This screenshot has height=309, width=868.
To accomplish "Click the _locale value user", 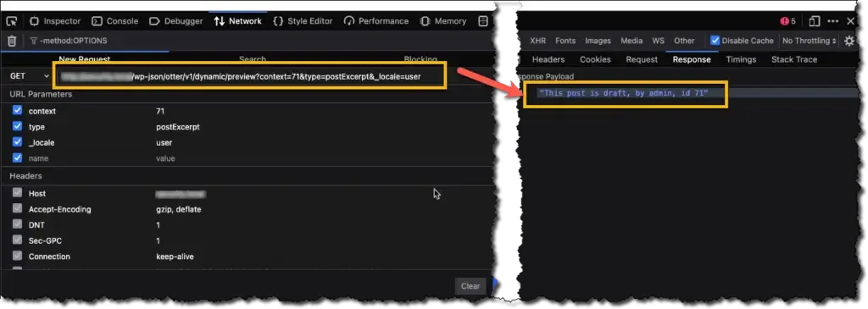I will click(164, 142).
